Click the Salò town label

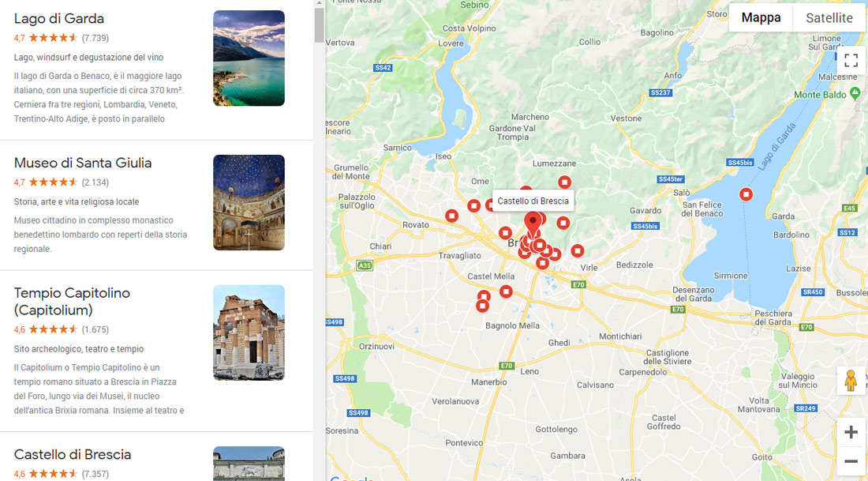[682, 192]
